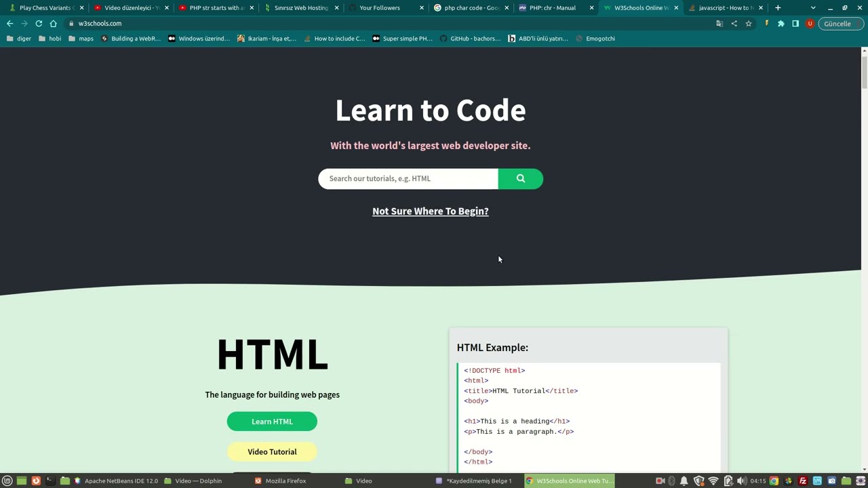Image resolution: width=868 pixels, height=488 pixels.
Task: Reload the page with the refresh icon
Action: [x=39, y=23]
